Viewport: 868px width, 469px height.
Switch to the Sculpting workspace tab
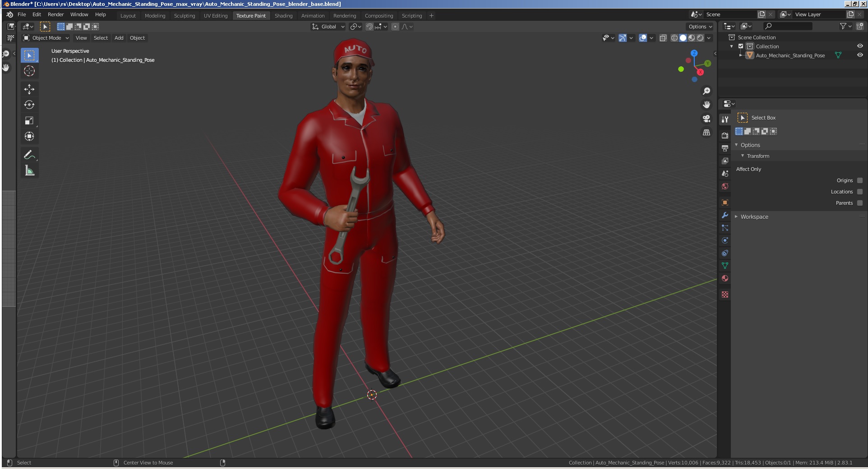(185, 16)
